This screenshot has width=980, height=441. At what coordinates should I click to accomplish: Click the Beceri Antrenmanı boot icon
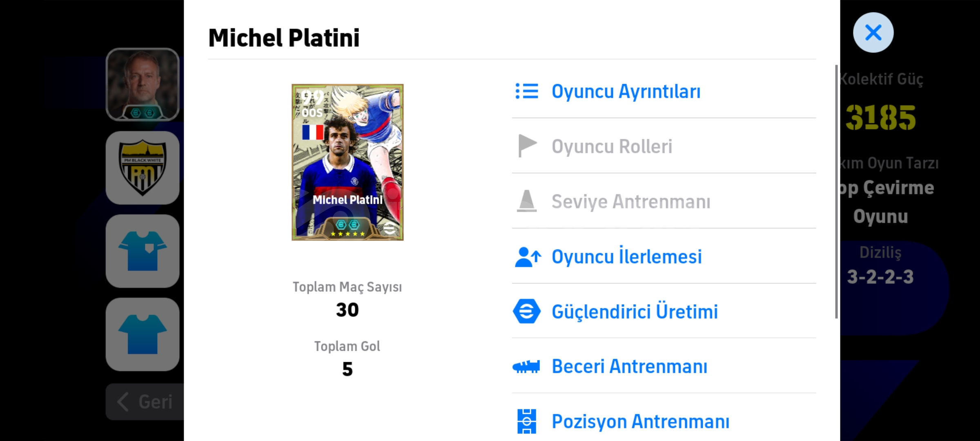pos(526,366)
